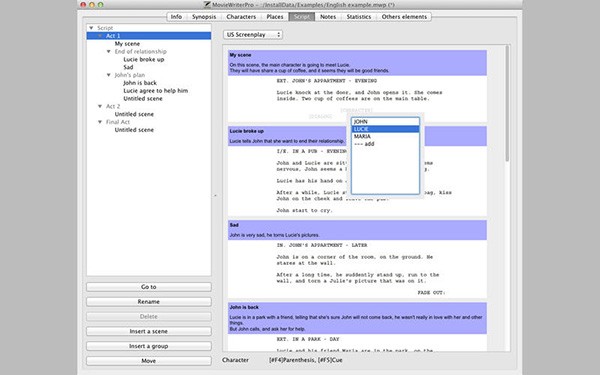Collapse the End of relationship group
This screenshot has height=375, width=600.
click(x=109, y=51)
